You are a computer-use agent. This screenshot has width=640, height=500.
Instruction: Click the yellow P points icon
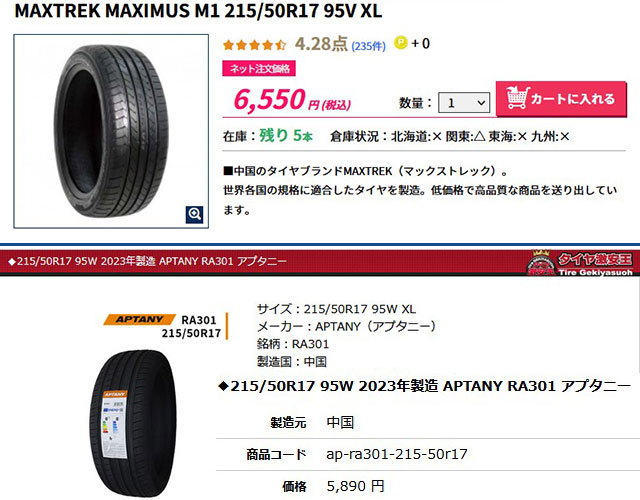(x=401, y=42)
